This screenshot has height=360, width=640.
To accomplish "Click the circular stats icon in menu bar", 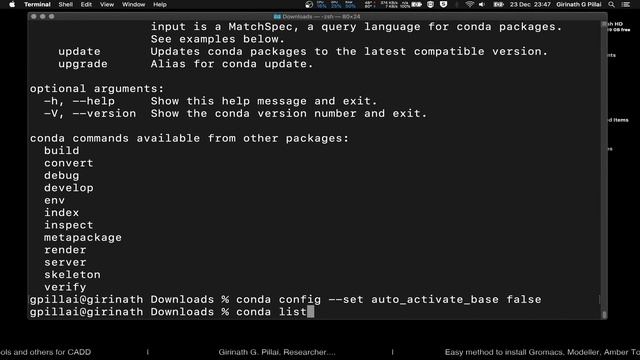I will coord(309,4).
